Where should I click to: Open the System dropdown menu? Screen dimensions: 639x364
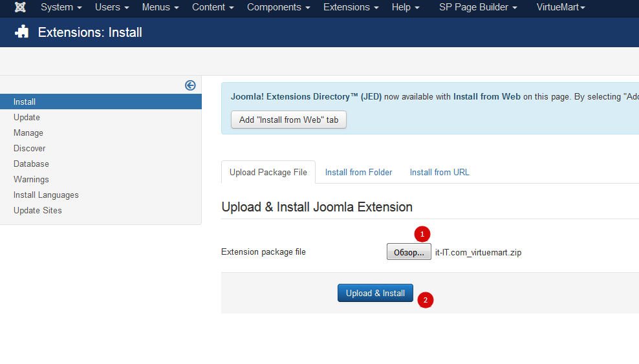61,7
